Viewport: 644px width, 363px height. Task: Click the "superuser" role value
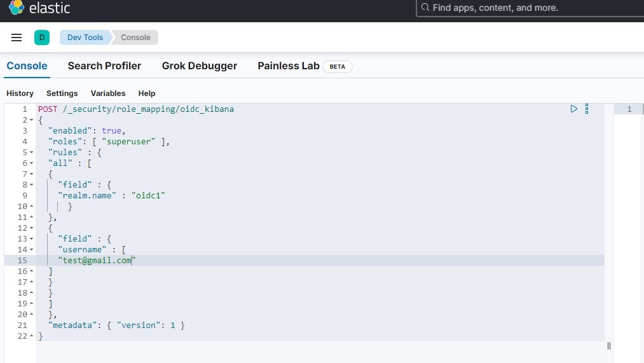pyautogui.click(x=128, y=141)
